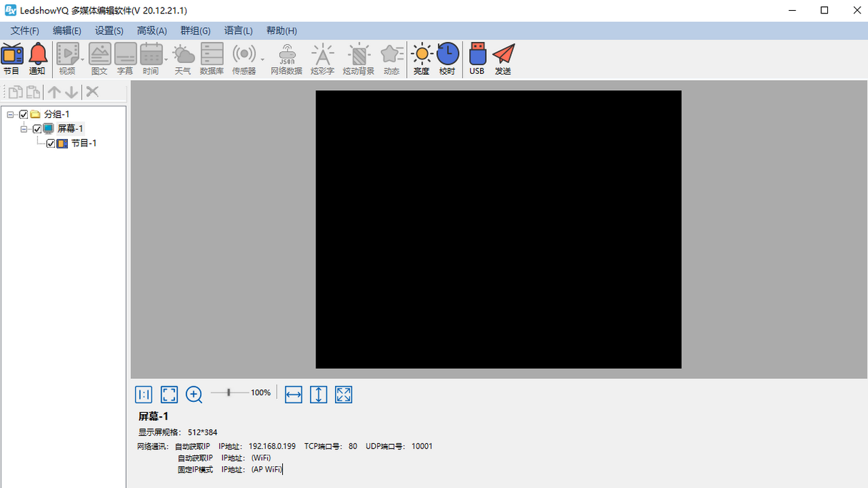Open the 传感器 sensor dropdown arrow
Image resolution: width=868 pixels, height=488 pixels.
pyautogui.click(x=262, y=60)
